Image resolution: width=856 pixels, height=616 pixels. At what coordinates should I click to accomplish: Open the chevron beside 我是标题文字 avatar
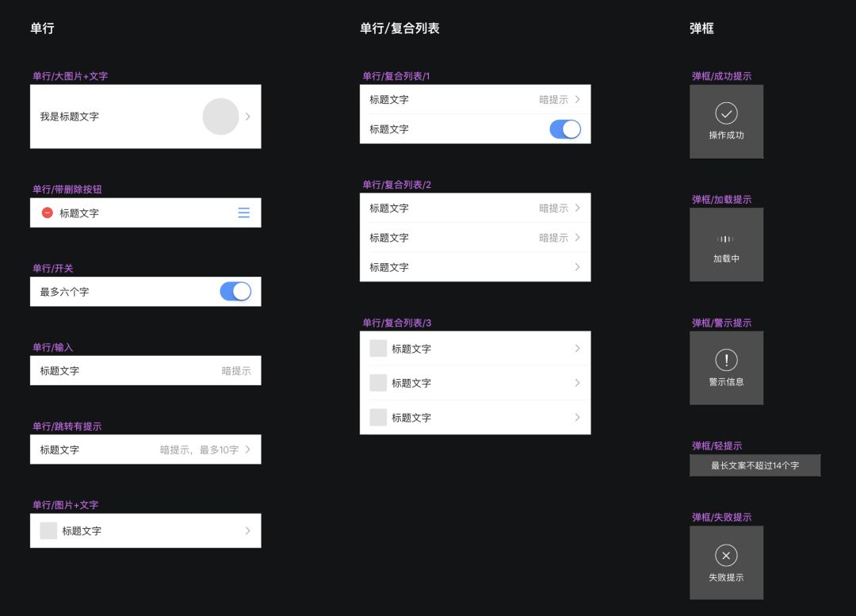[248, 117]
